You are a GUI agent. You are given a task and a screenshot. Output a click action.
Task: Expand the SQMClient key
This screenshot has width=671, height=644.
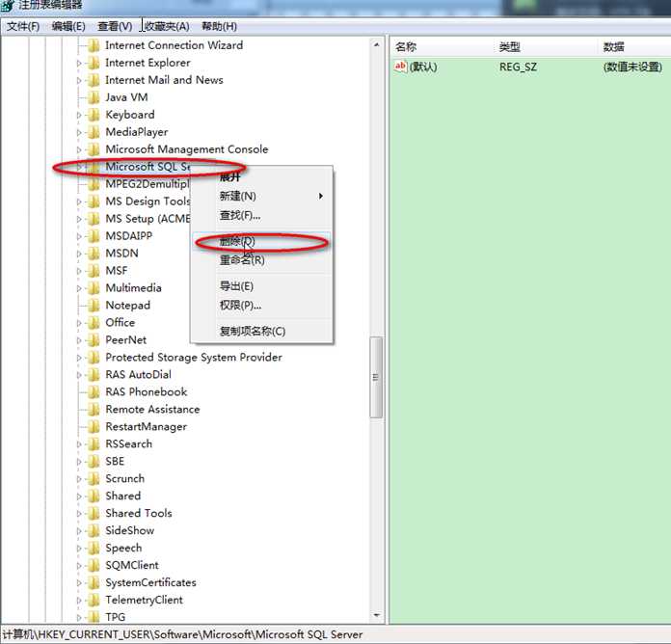pos(79,566)
